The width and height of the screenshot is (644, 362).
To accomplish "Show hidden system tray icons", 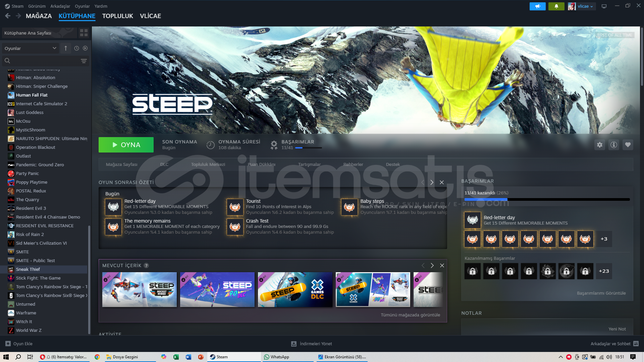I will 560,357.
